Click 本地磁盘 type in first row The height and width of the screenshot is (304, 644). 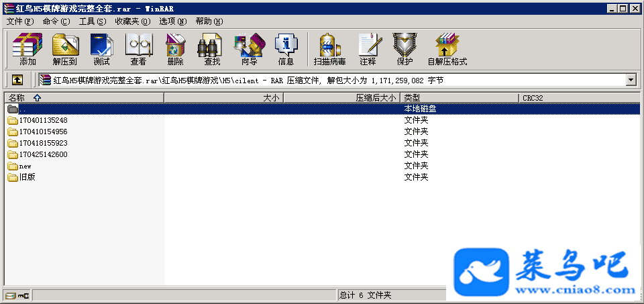(x=420, y=109)
